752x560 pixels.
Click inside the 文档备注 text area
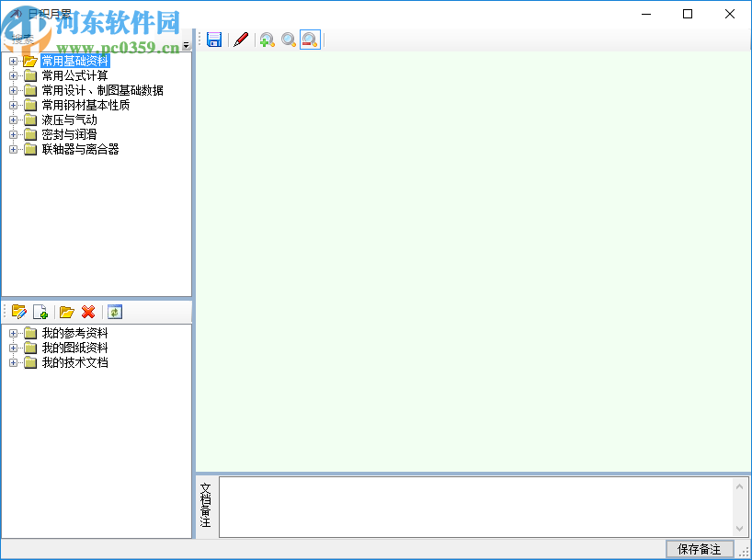478,506
